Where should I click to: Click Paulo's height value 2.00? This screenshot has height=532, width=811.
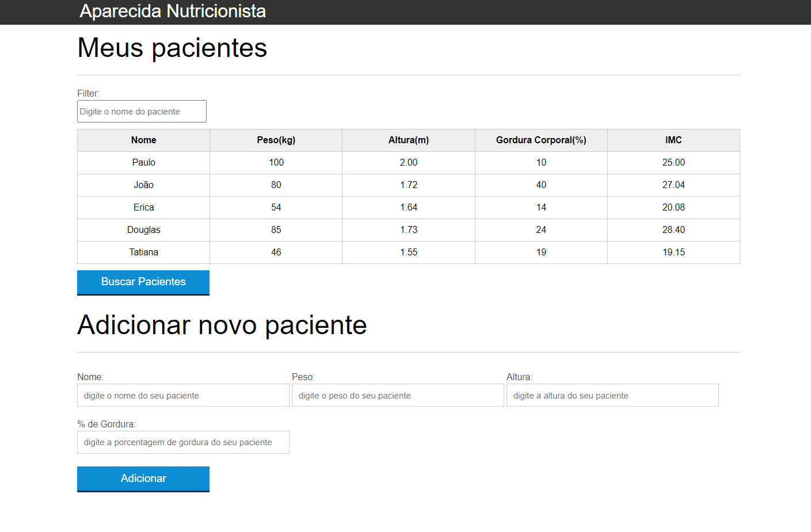coord(409,163)
